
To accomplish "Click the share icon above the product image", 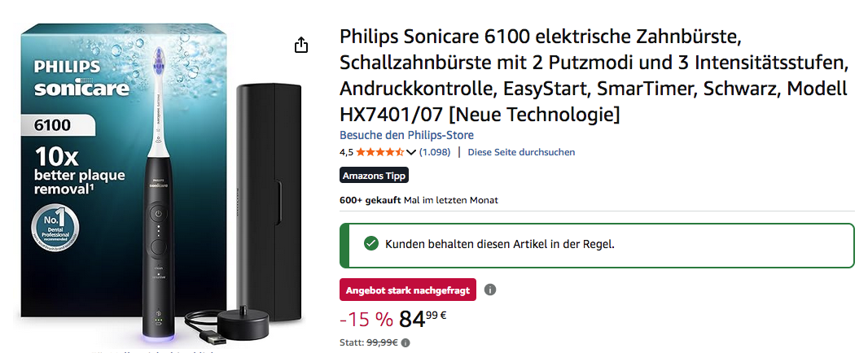I will [x=301, y=44].
